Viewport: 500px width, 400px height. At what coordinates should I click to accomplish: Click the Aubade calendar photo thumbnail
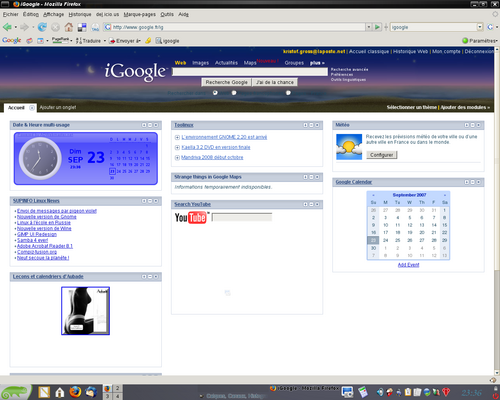85,311
